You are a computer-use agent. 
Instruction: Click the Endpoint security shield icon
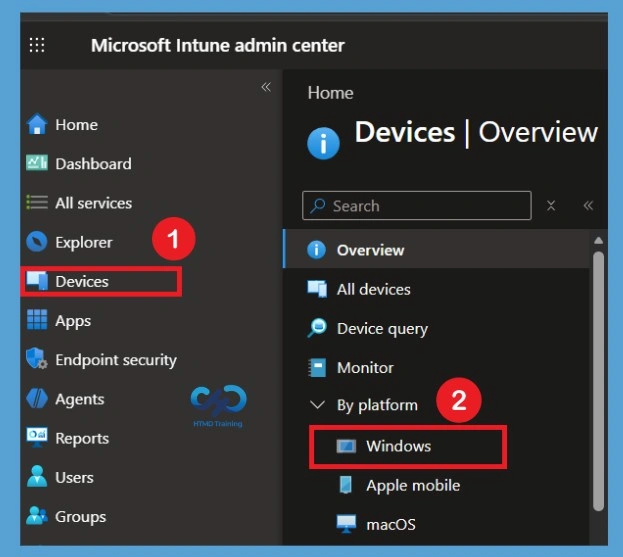pos(37,359)
